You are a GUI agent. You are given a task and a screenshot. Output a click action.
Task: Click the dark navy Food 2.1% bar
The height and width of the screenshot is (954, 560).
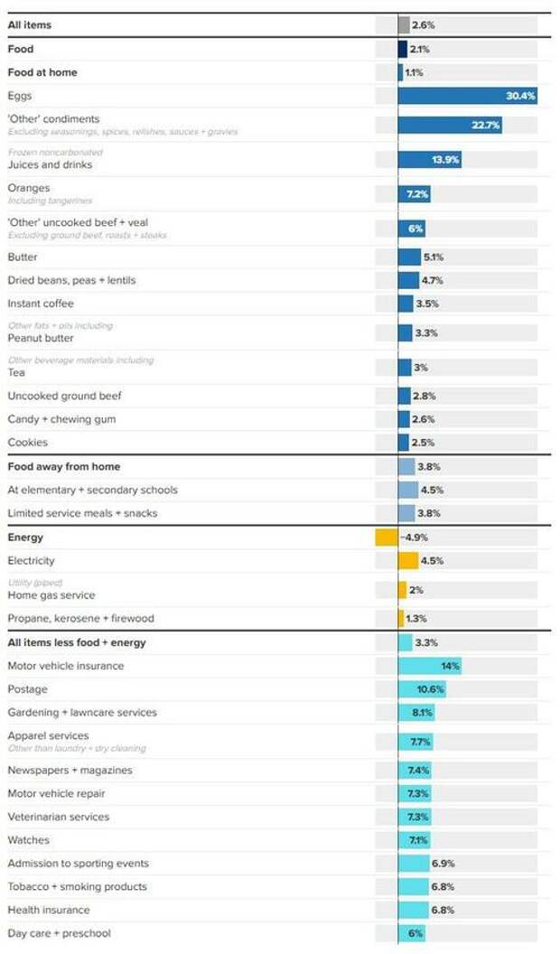[x=403, y=49]
